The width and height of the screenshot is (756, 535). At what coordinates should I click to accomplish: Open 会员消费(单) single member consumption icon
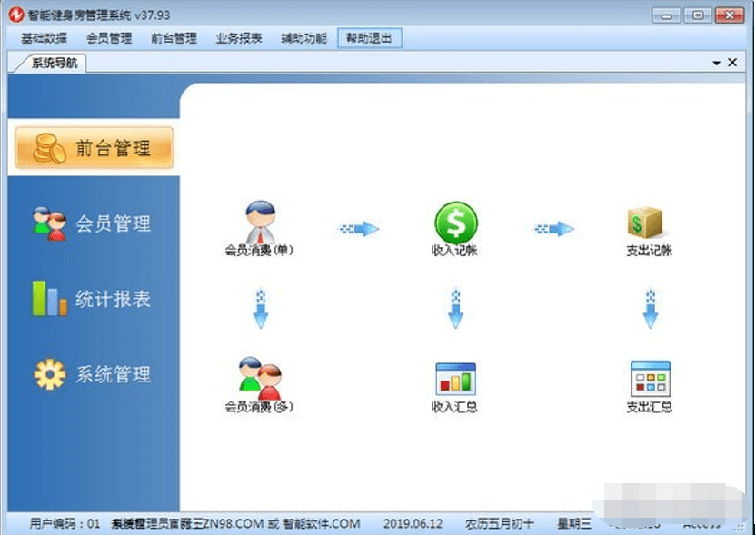(x=261, y=229)
